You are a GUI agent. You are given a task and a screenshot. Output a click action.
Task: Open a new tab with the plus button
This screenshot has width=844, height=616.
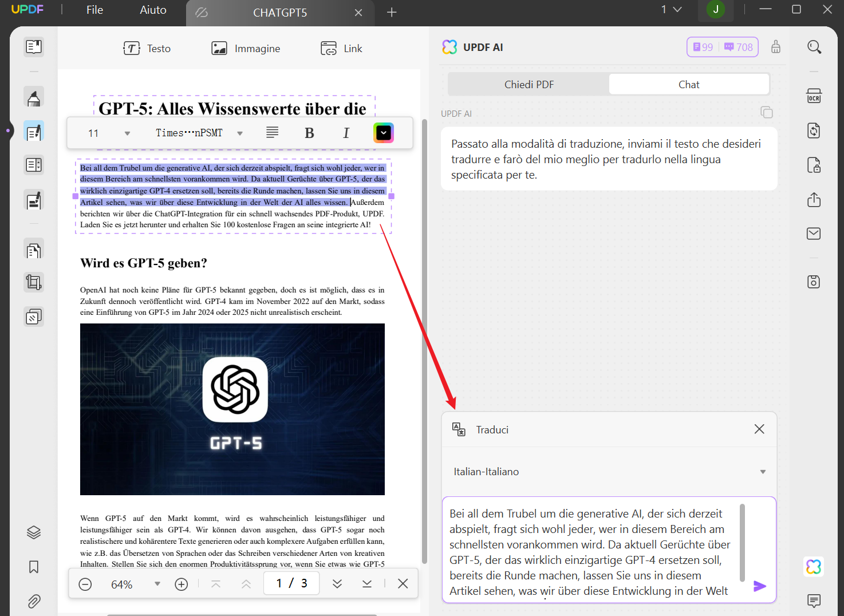(392, 12)
